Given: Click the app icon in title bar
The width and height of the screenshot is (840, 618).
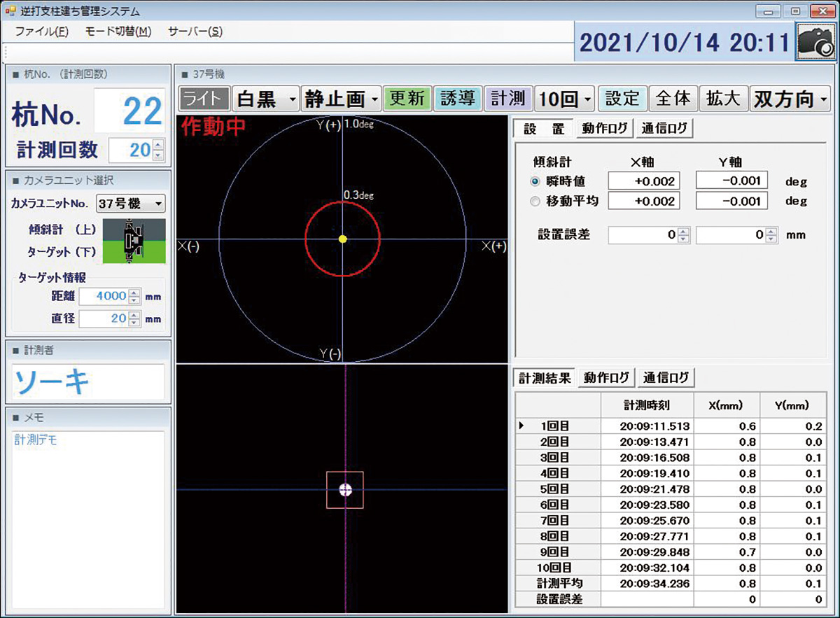Looking at the screenshot, I should pyautogui.click(x=10, y=11).
